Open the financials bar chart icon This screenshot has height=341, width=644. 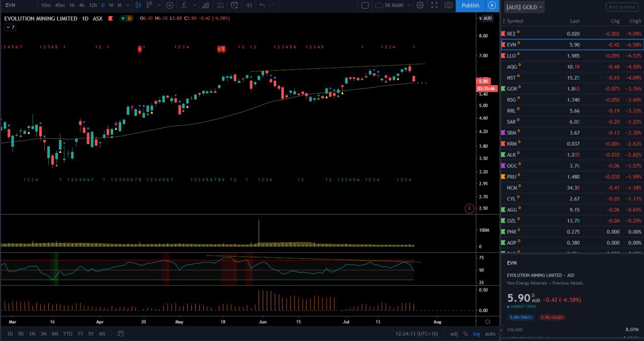click(205, 5)
